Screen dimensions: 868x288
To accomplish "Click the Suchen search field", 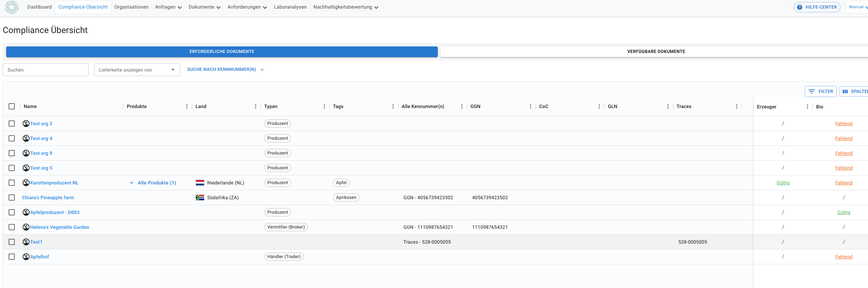I will coord(46,70).
